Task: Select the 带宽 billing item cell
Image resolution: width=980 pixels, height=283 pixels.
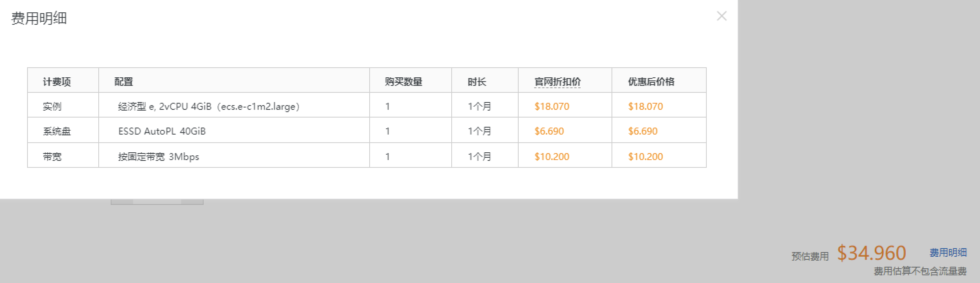Action: 52,157
